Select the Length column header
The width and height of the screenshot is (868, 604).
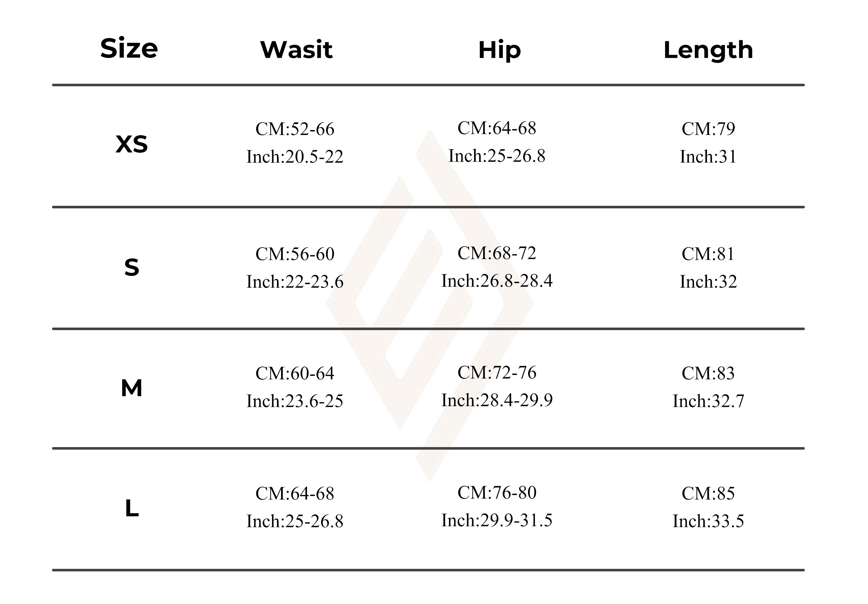click(x=708, y=50)
